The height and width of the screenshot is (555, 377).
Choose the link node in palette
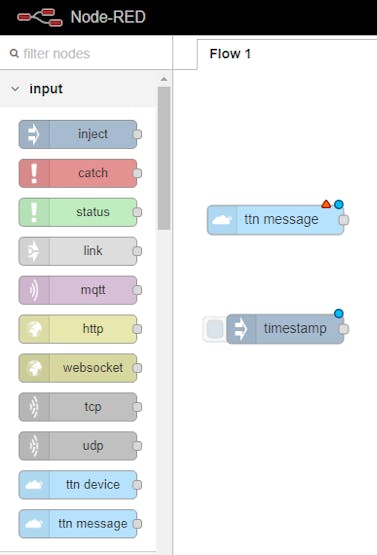78,251
